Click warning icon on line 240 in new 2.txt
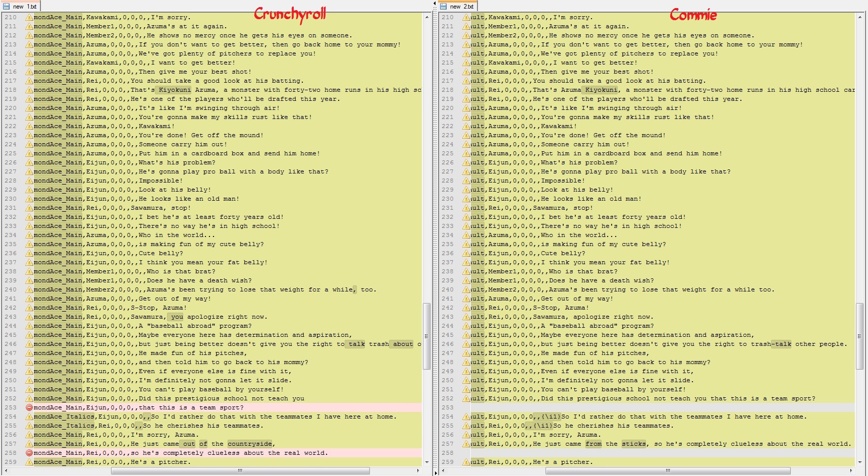Screen dimensions: 868x476 point(466,289)
